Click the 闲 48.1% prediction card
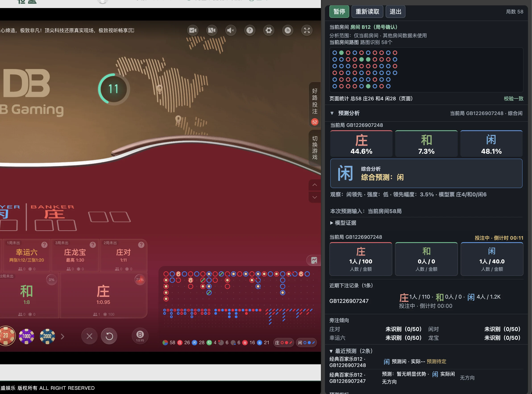 point(491,144)
